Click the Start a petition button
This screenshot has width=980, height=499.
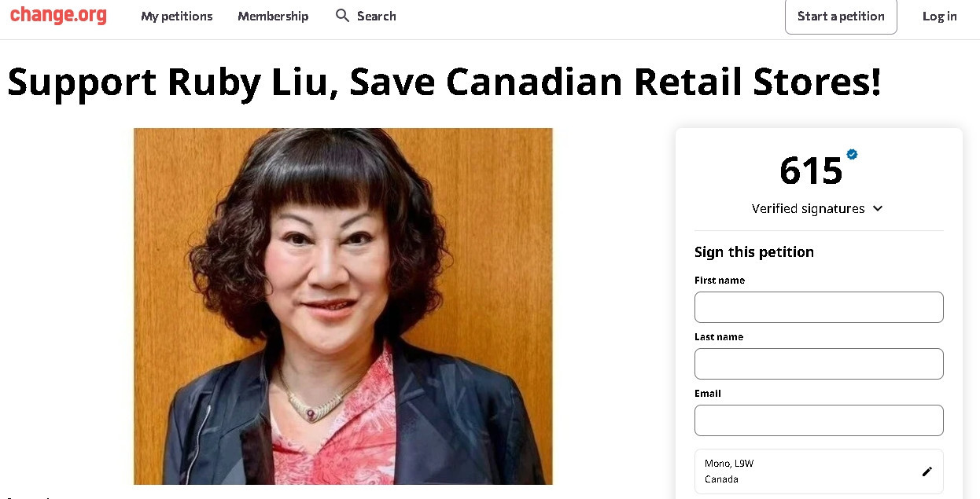coord(841,16)
